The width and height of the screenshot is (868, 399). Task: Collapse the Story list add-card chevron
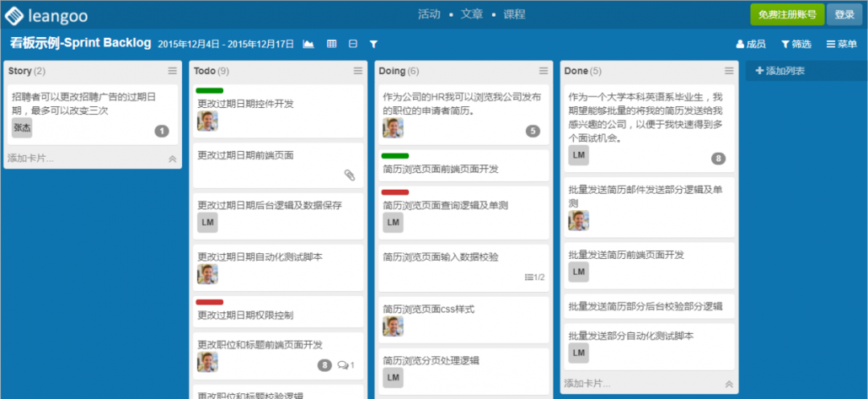tap(173, 158)
